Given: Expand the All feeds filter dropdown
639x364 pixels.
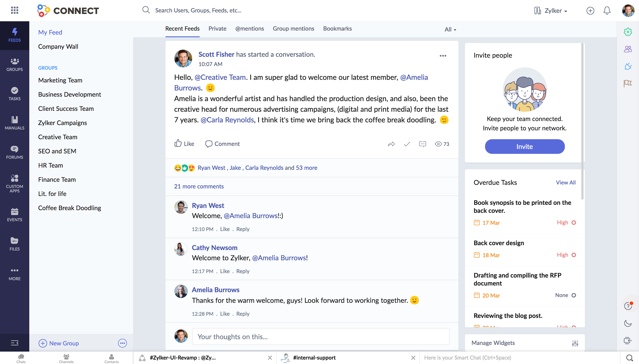Looking at the screenshot, I should (450, 29).
